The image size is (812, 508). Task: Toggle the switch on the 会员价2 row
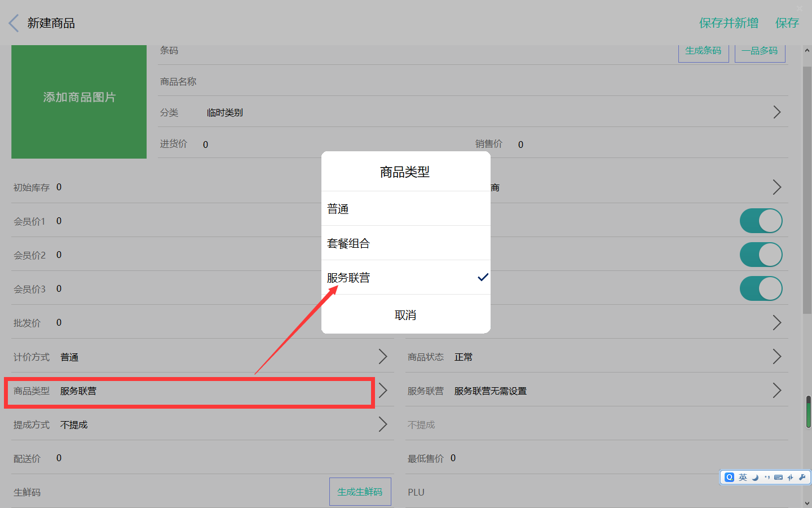click(x=761, y=255)
